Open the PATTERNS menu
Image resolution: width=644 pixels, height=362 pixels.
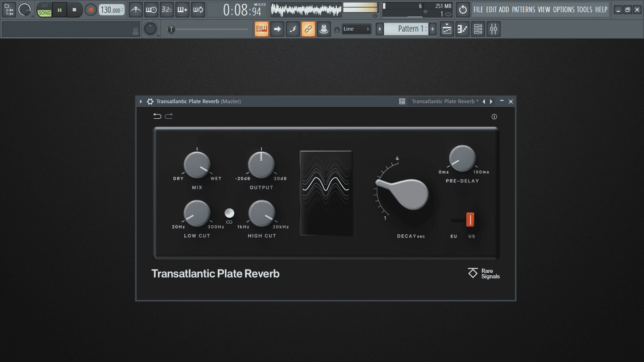coord(523,9)
